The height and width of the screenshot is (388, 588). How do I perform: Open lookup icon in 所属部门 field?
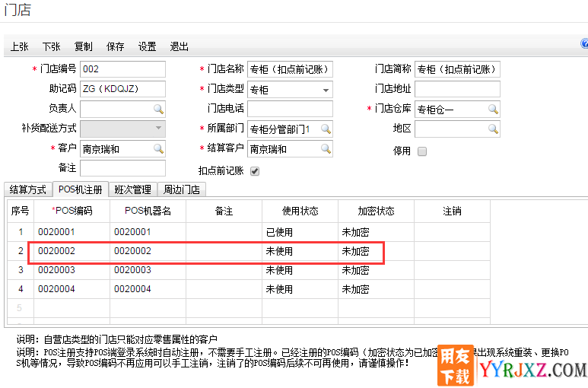click(326, 129)
